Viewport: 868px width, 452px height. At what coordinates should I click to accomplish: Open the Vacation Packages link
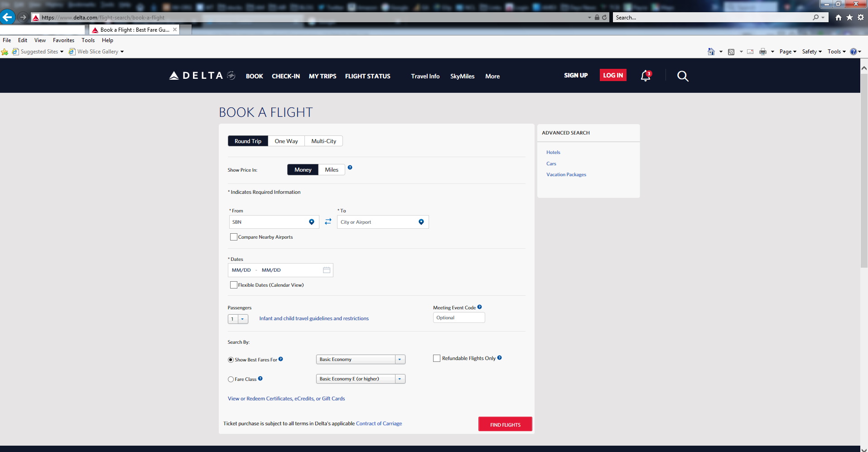click(566, 174)
